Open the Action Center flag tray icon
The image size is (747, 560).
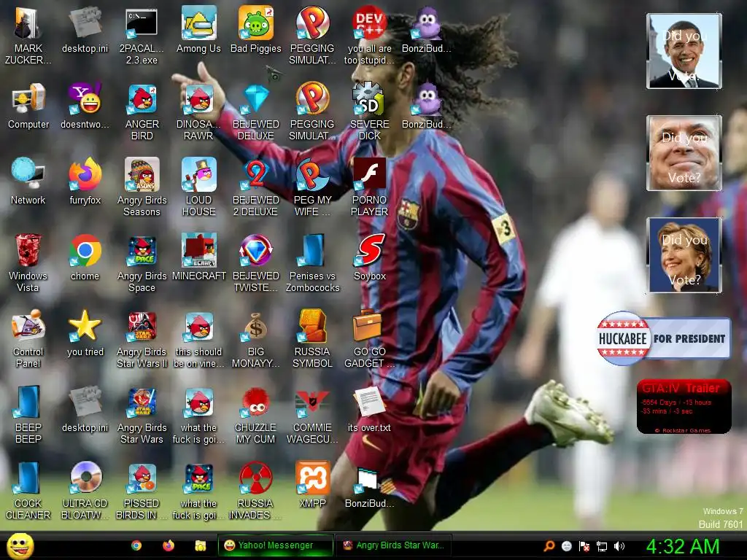pyautogui.click(x=584, y=546)
